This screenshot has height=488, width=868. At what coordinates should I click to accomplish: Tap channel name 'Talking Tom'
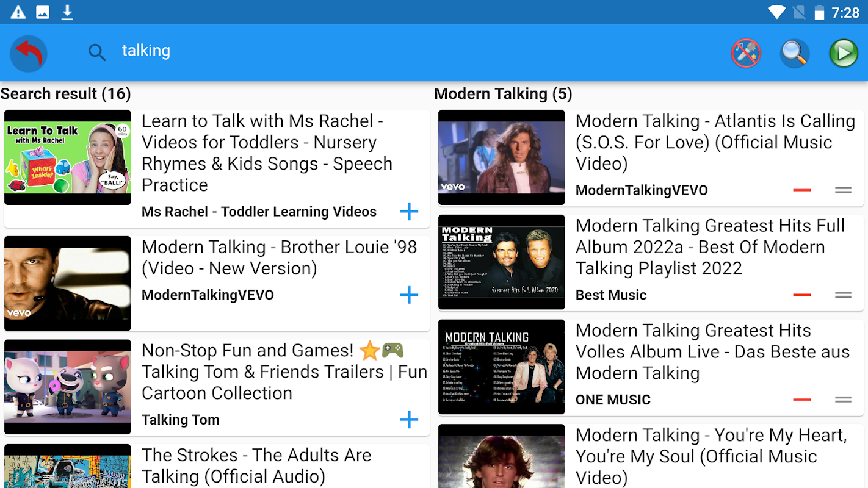(x=181, y=420)
